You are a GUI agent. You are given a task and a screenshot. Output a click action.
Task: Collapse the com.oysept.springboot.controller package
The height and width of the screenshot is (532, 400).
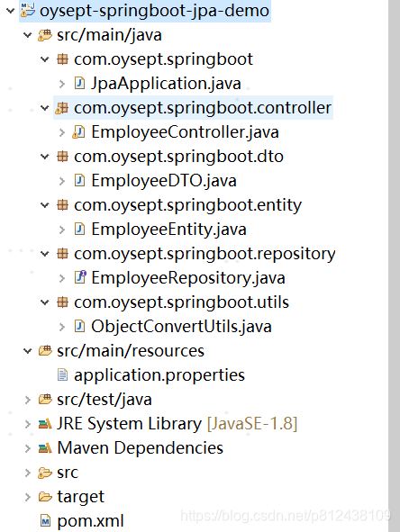[x=44, y=108]
